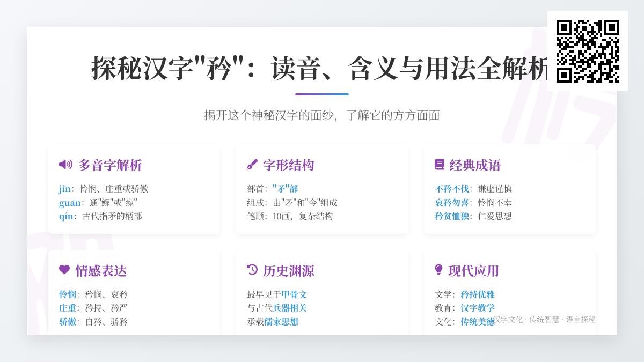Click the line 组成：由"矛"和"今"组成

(x=292, y=203)
